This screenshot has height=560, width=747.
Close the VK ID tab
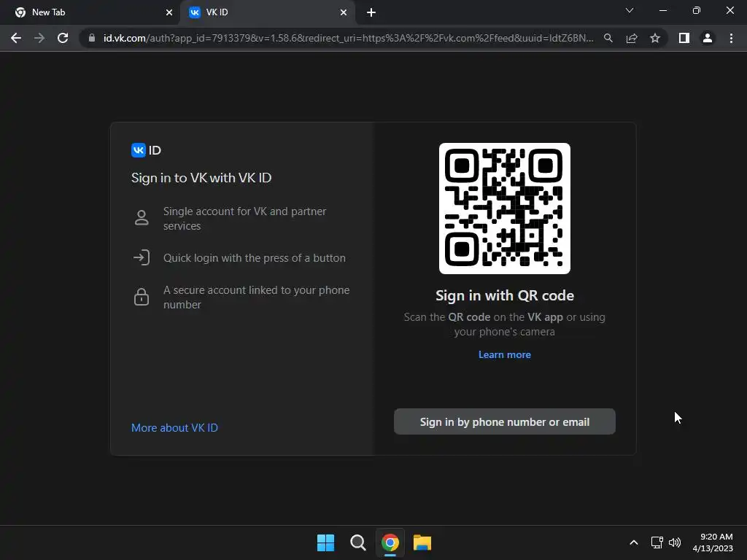coord(344,12)
